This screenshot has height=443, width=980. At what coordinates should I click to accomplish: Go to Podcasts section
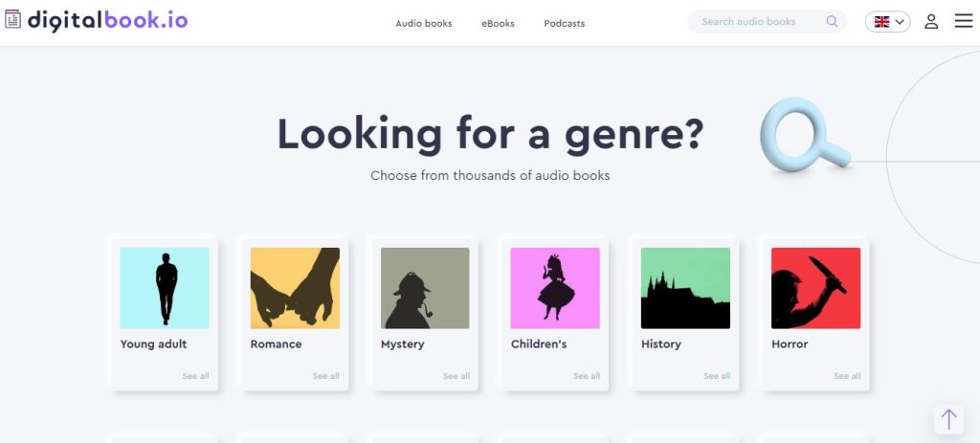[x=565, y=23]
